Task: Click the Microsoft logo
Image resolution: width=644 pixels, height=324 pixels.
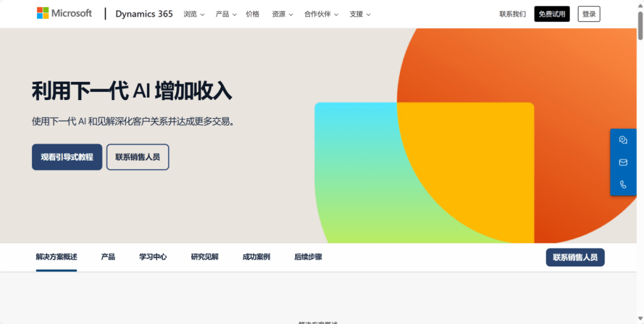Action: point(64,13)
